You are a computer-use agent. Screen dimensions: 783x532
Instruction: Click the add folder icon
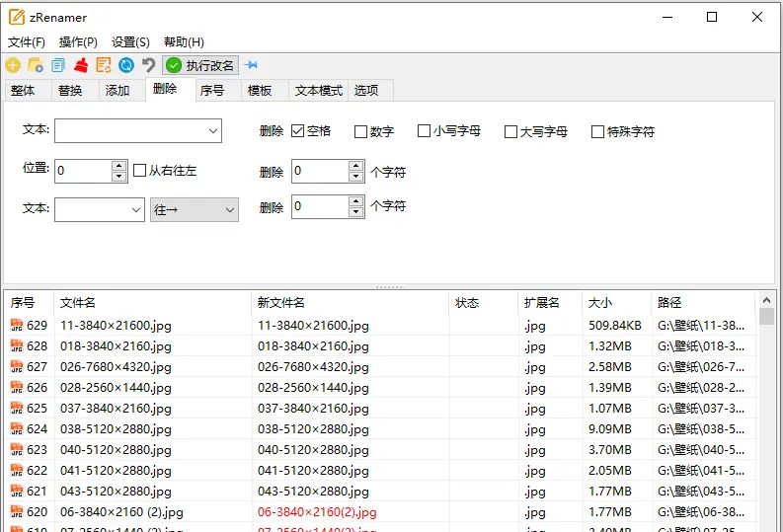[x=36, y=65]
